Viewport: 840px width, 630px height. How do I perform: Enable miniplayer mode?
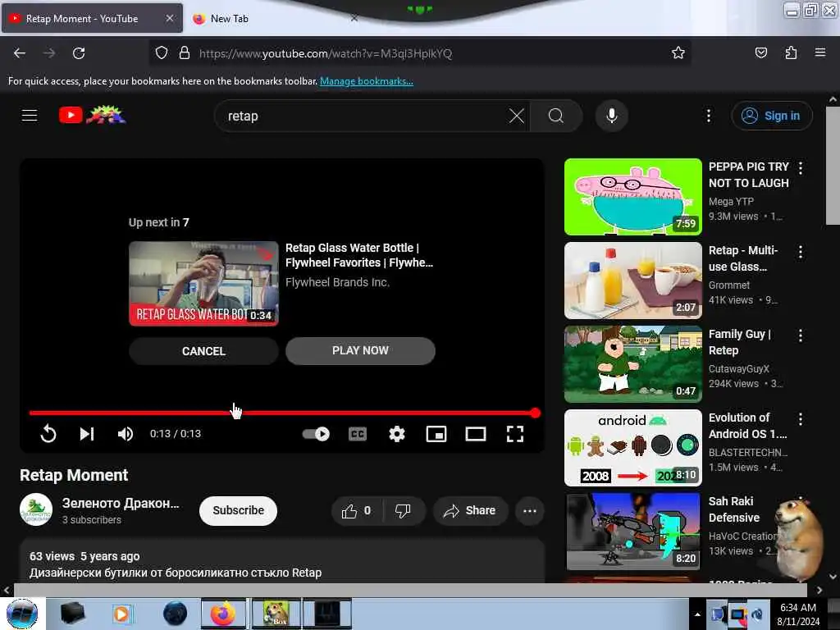click(436, 433)
